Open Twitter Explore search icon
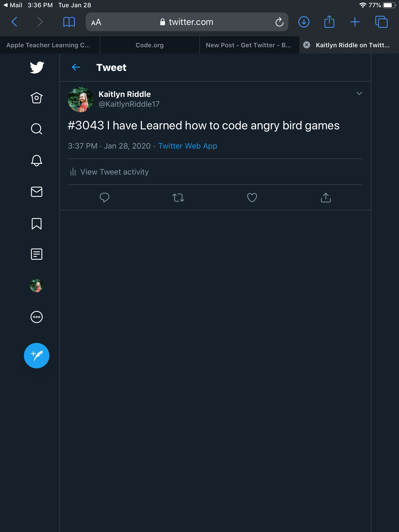 36,129
